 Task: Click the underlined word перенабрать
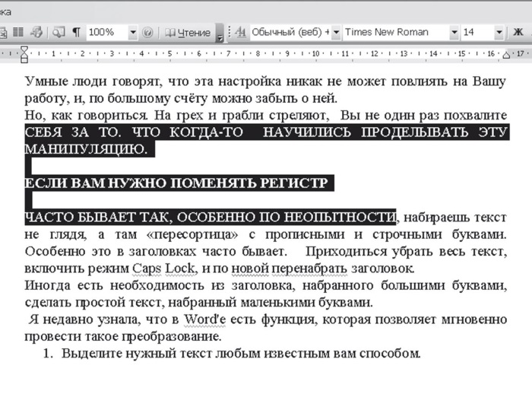point(309,268)
